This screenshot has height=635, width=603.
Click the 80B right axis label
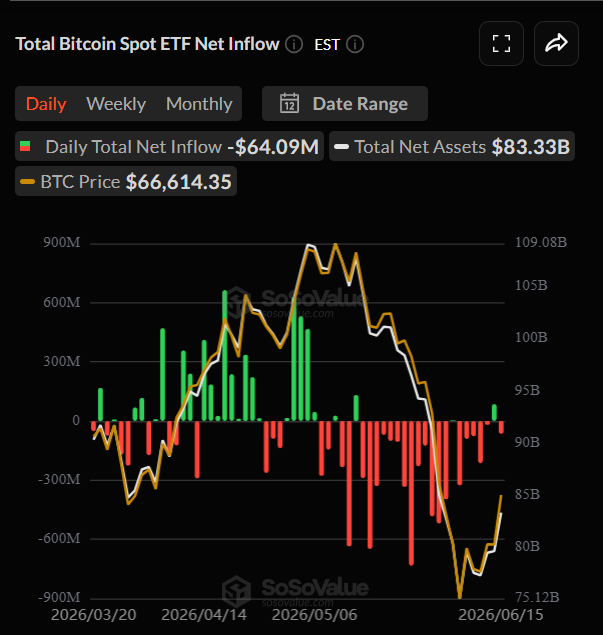click(x=527, y=546)
